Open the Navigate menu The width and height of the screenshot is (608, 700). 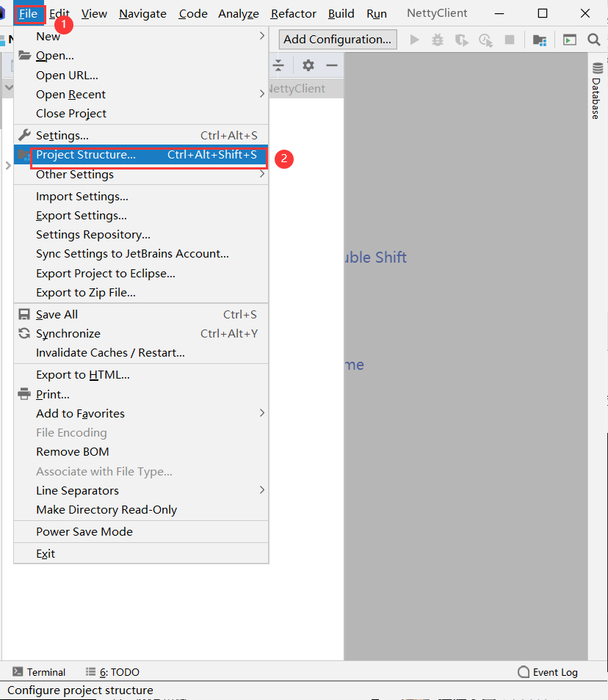[x=142, y=14]
